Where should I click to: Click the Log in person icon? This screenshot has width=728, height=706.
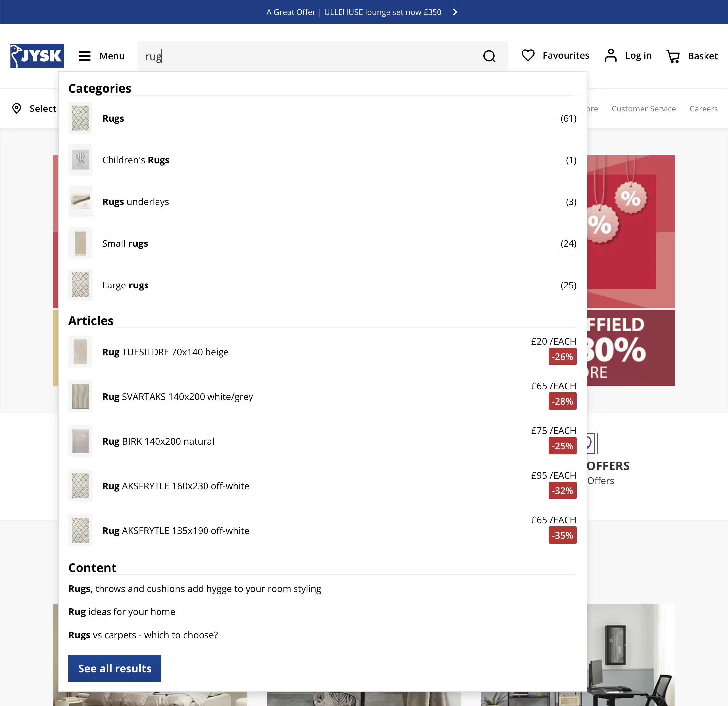[x=610, y=55]
